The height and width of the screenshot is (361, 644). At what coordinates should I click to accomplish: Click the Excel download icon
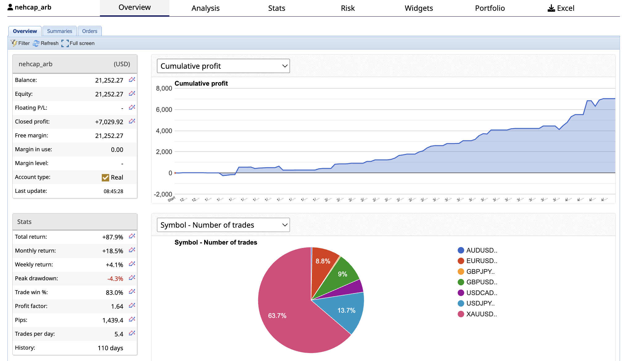[551, 8]
